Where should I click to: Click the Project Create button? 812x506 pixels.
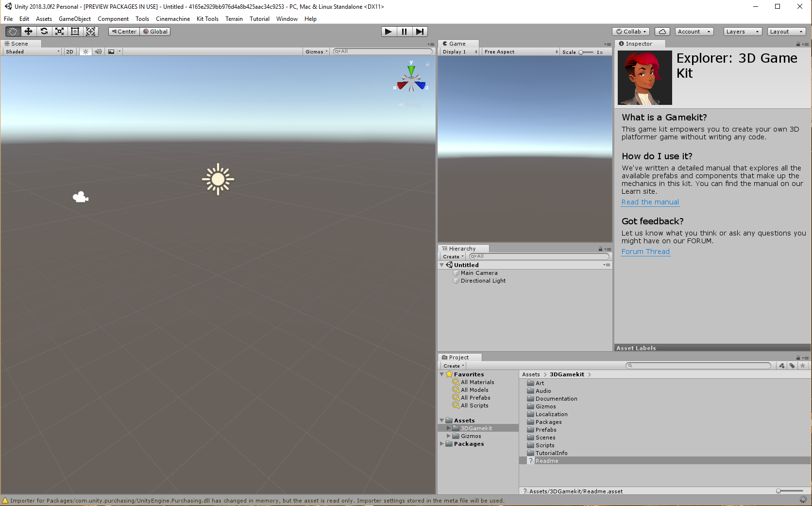pos(454,366)
